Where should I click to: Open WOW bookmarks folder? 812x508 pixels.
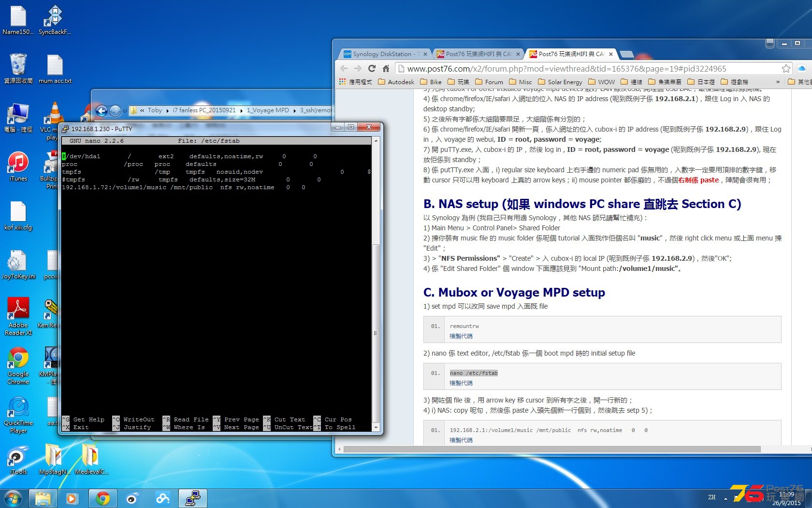pyautogui.click(x=601, y=82)
